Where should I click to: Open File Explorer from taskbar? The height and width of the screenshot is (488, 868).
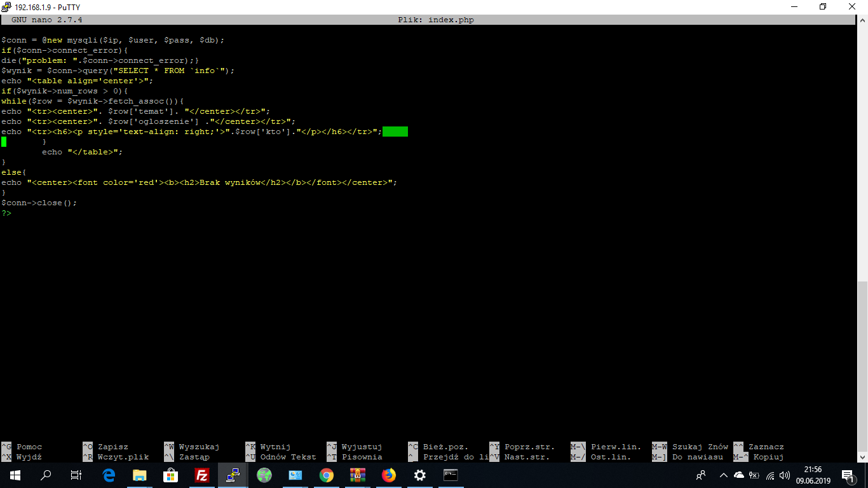(x=140, y=475)
